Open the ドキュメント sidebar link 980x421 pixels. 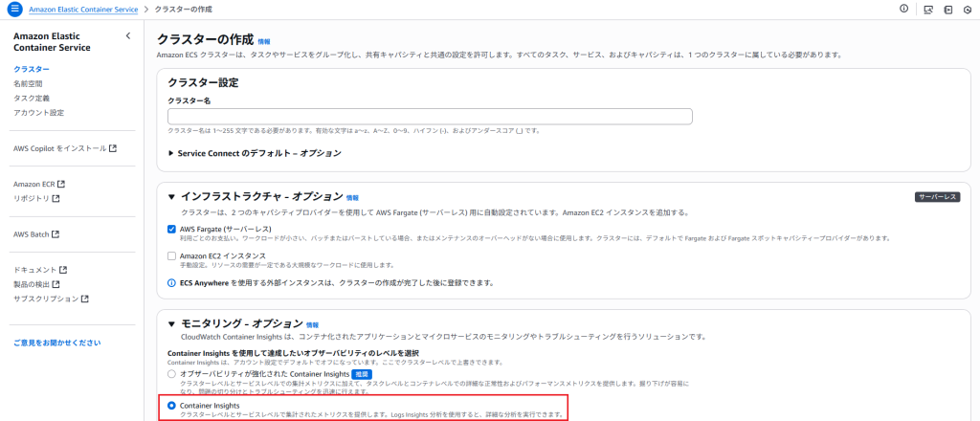pyautogui.click(x=35, y=270)
